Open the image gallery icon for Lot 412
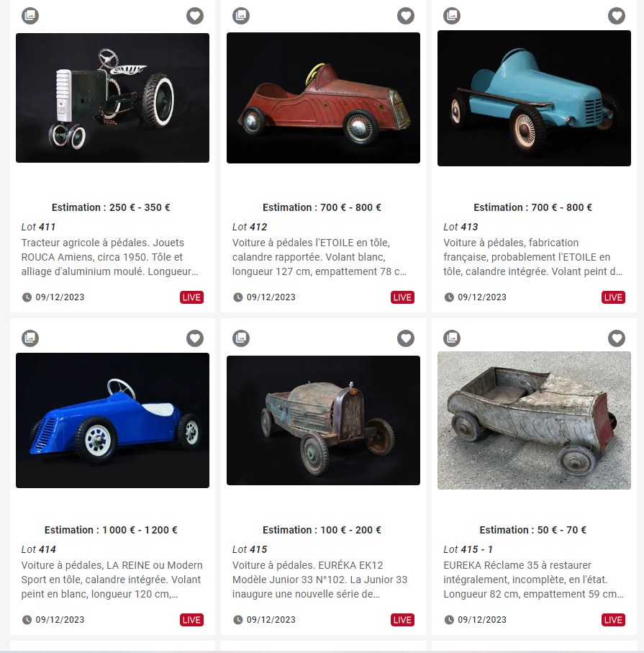644x653 pixels. click(x=241, y=16)
